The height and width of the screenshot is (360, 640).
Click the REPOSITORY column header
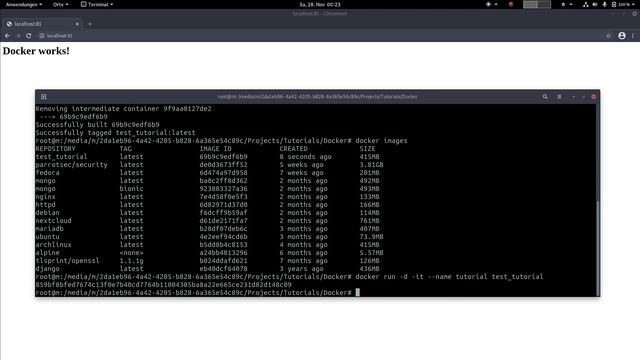56,149
